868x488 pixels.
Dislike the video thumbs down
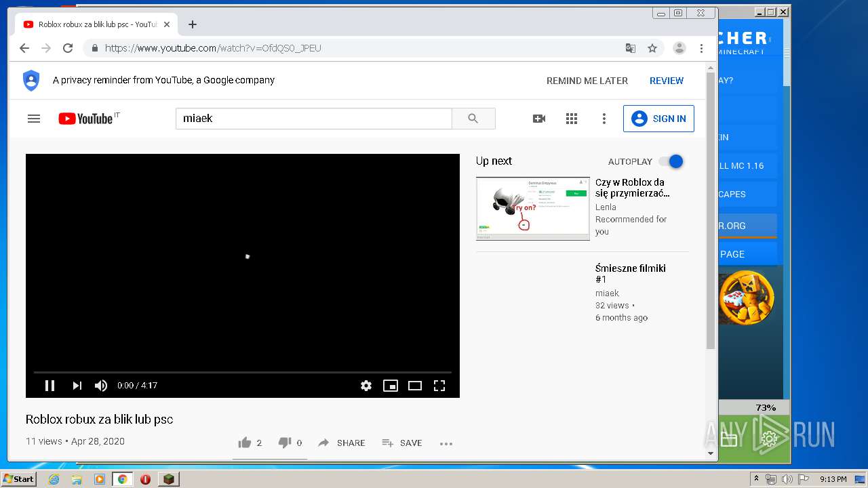[x=285, y=443]
